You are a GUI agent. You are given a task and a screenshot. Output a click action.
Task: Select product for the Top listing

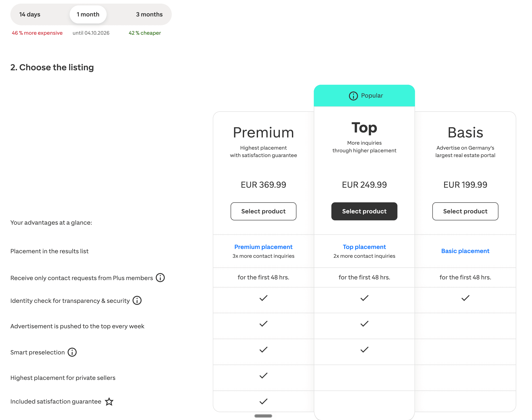point(364,211)
